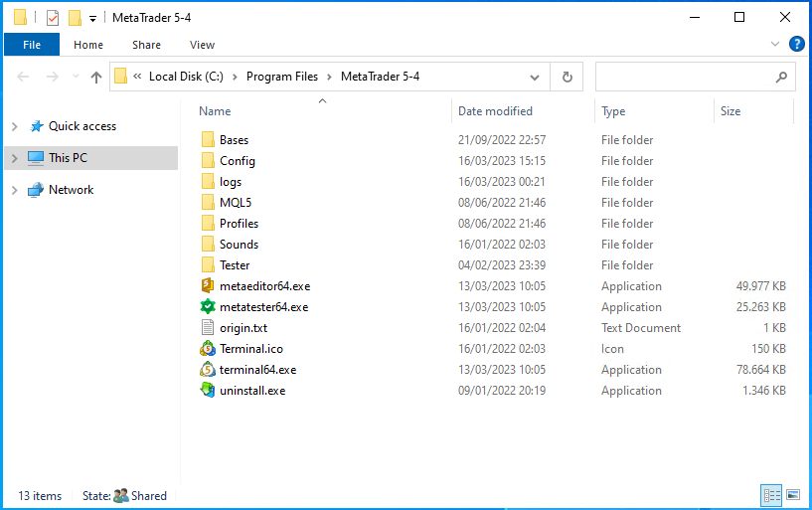Switch to Details view icon in status bar

[x=771, y=495]
